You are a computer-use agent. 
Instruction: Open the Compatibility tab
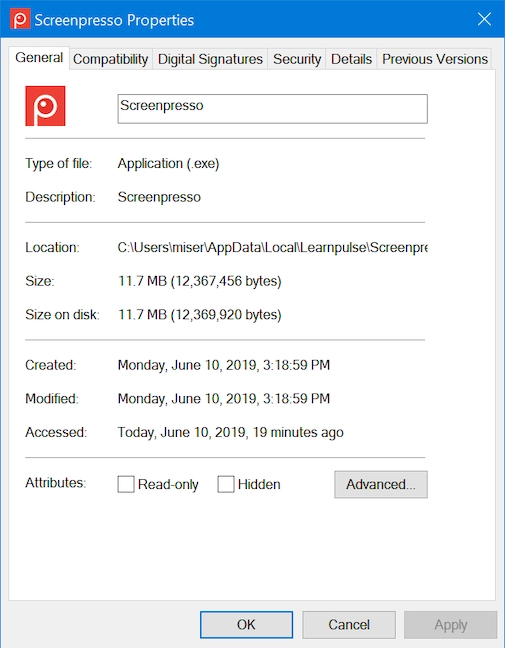click(x=111, y=59)
